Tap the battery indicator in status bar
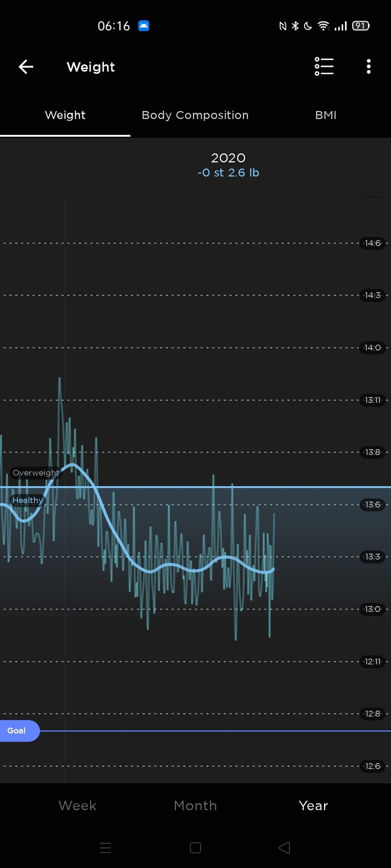 [x=361, y=26]
